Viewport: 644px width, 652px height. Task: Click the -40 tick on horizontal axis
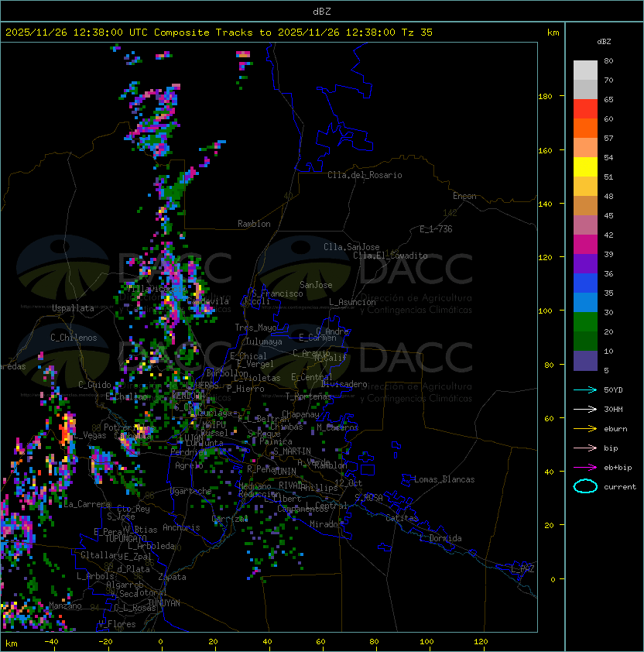(51, 642)
